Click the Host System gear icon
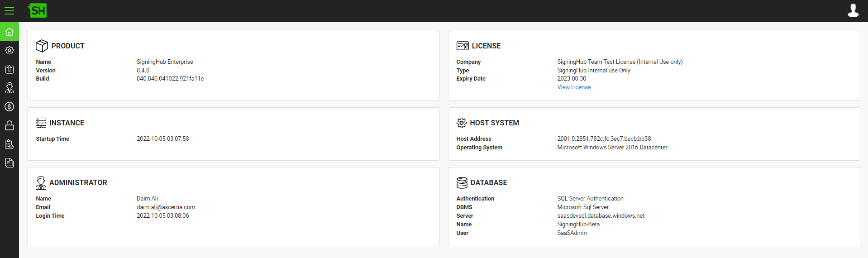The width and height of the screenshot is (868, 258). pyautogui.click(x=461, y=123)
